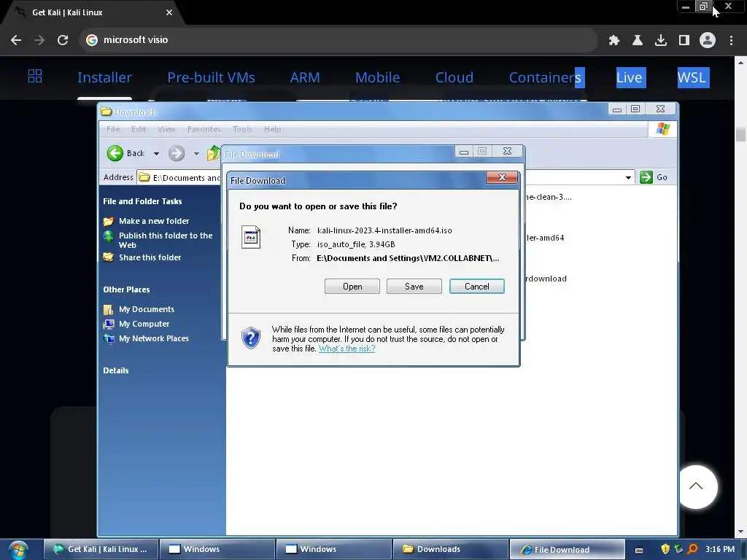Screen dimensions: 747x560
Task: Open Edit menu in Downloads window
Action: (x=138, y=129)
